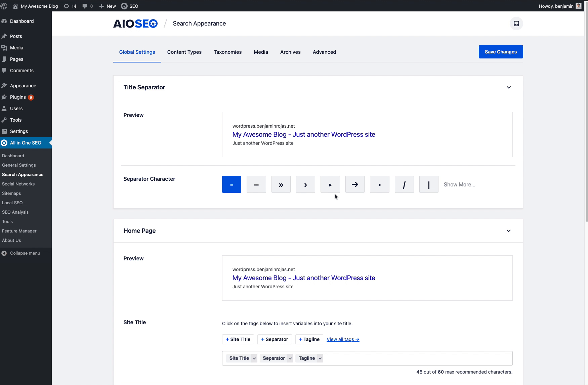The image size is (588, 385).
Task: Open the Local SEO submenu
Action: (x=12, y=203)
